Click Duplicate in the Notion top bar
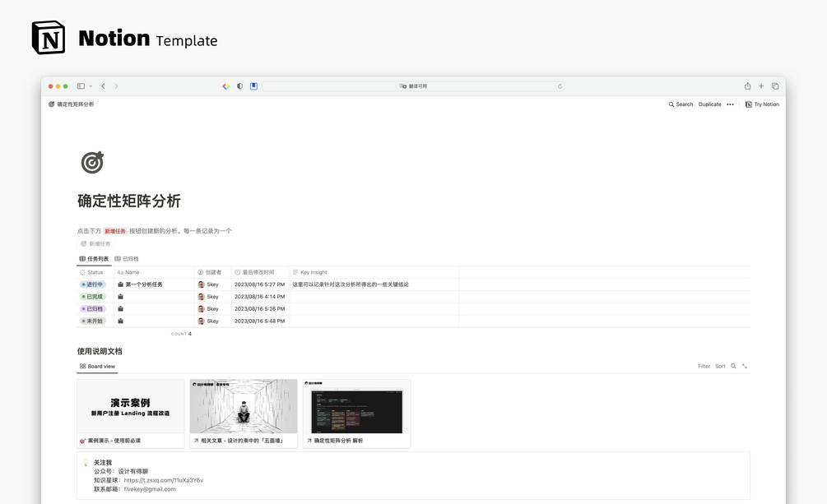Viewport: 827px width, 504px height. (710, 104)
